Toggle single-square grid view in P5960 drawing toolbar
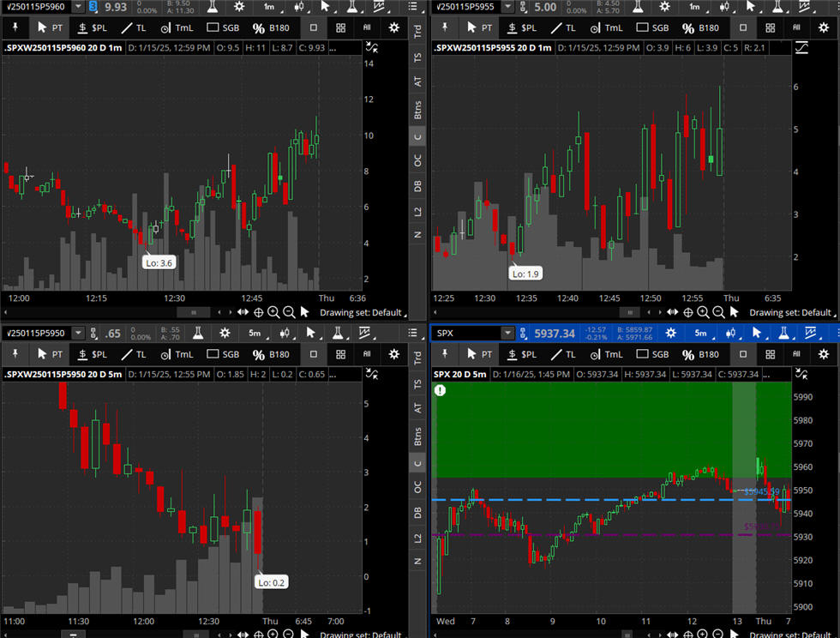This screenshot has height=638, width=840. (314, 27)
